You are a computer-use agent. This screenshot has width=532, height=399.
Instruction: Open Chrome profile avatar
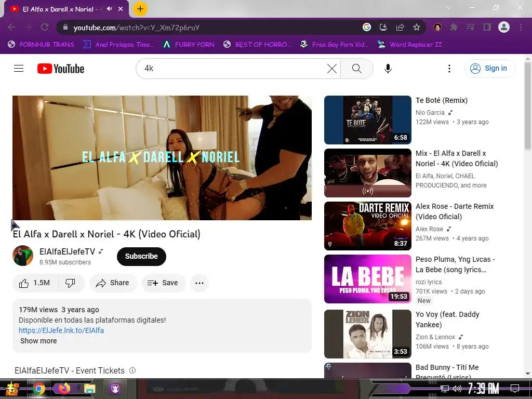click(504, 27)
